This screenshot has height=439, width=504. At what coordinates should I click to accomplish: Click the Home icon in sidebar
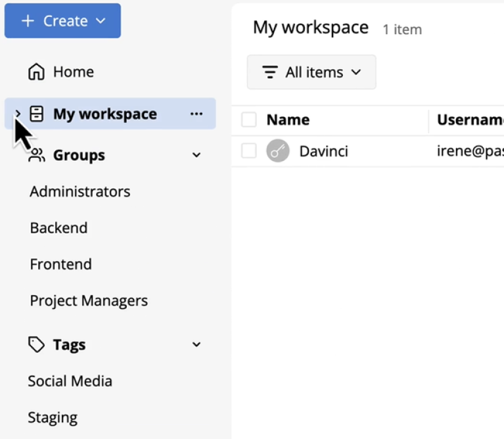coord(37,72)
